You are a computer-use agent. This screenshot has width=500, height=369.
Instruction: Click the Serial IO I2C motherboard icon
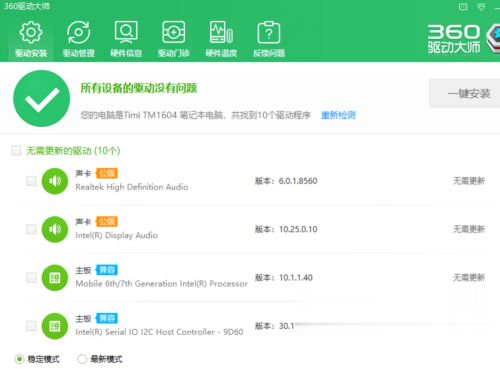pyautogui.click(x=55, y=326)
